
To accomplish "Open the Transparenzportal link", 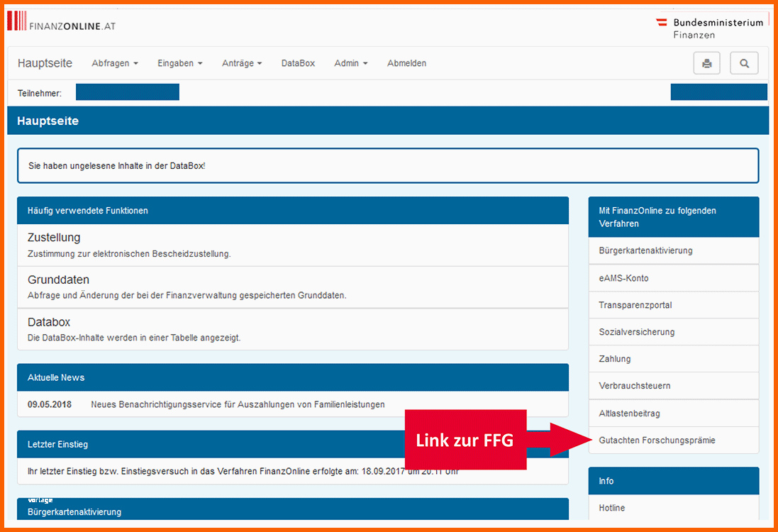I will pyautogui.click(x=673, y=305).
